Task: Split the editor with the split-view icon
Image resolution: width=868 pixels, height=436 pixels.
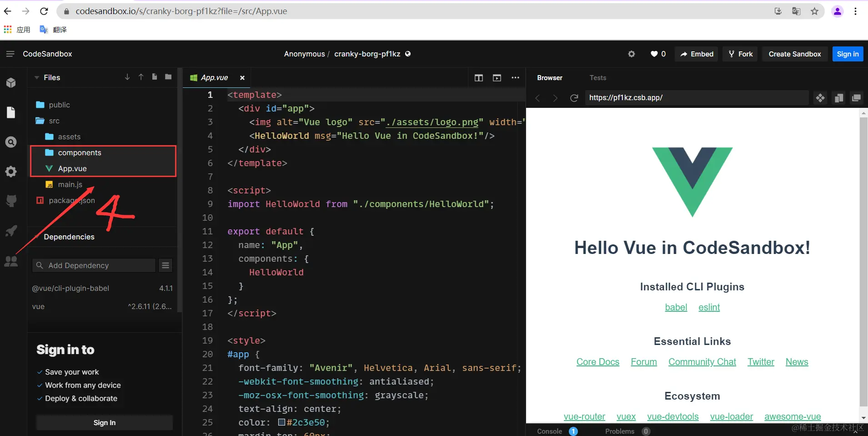Action: click(479, 78)
